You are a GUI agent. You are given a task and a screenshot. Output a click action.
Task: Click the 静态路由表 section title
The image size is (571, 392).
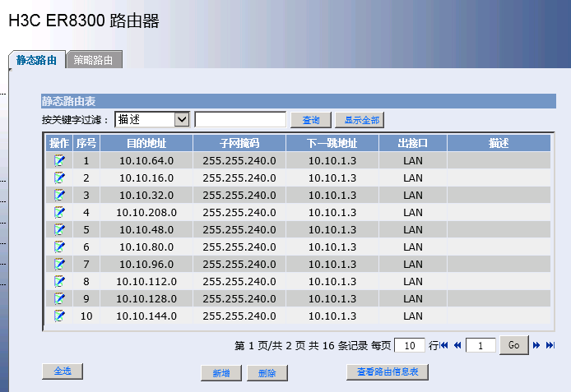[68, 101]
